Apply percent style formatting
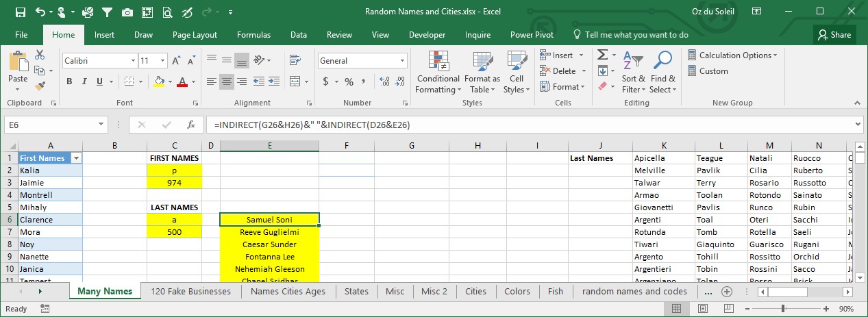Image resolution: width=868 pixels, height=317 pixels. tap(349, 82)
